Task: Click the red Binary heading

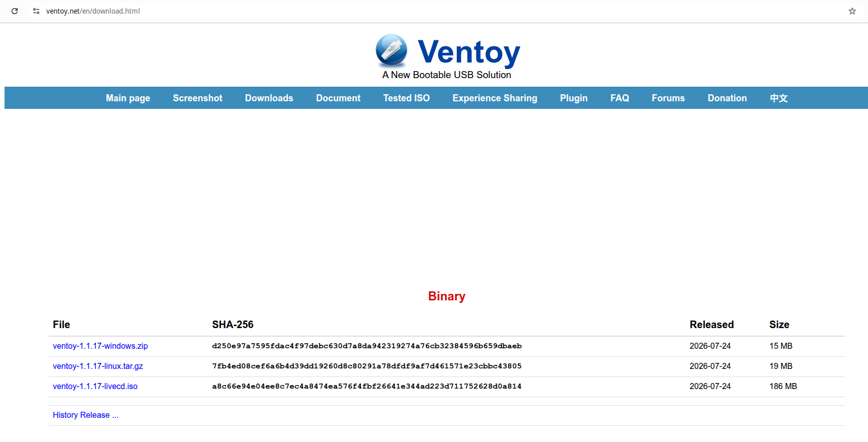Action: (447, 296)
